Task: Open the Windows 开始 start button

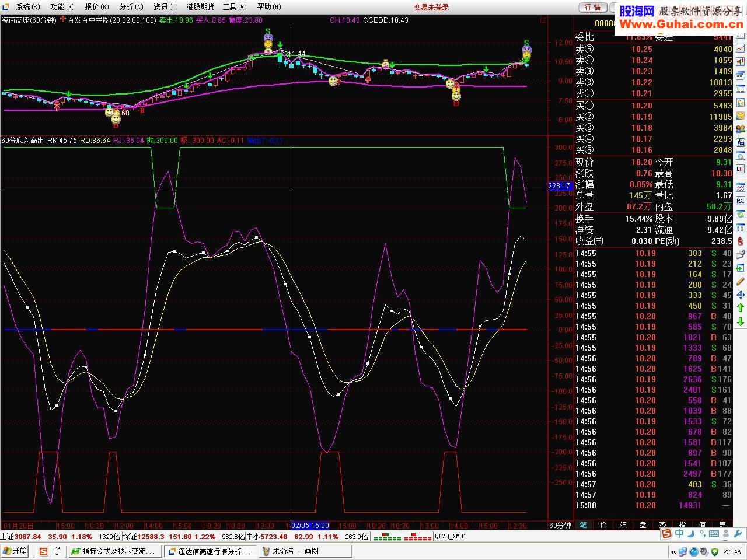Action: [15, 551]
